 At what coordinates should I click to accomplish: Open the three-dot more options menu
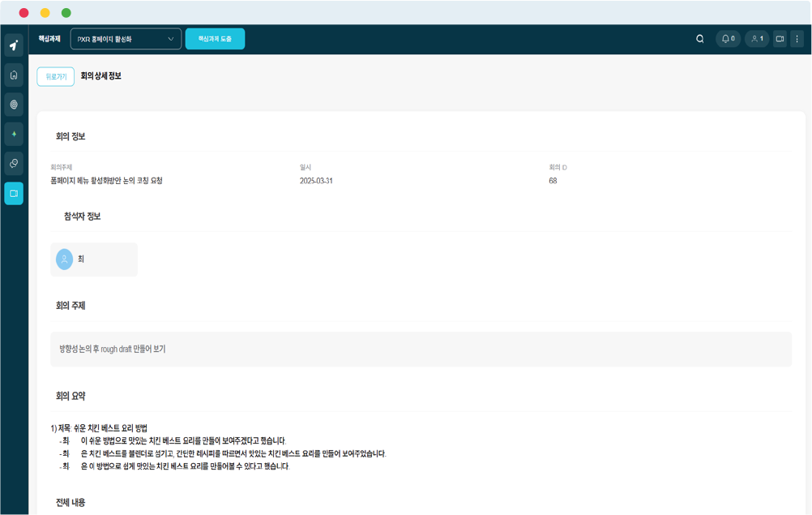[797, 39]
